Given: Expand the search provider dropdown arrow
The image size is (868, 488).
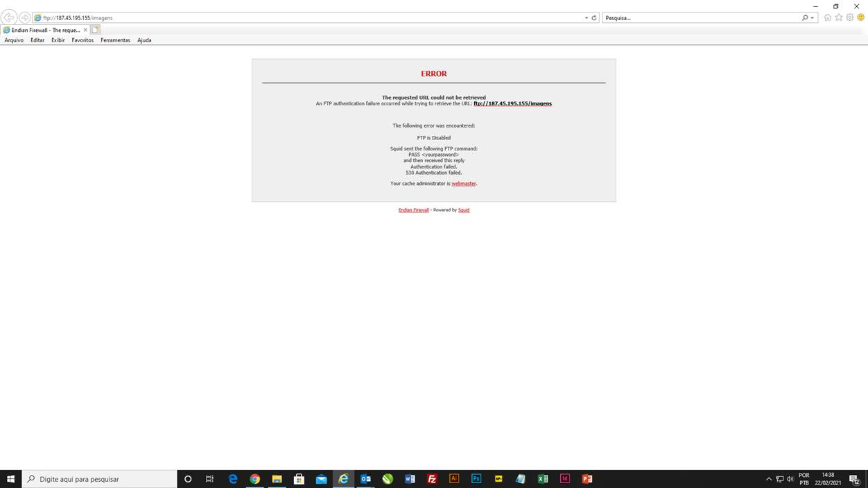Looking at the screenshot, I should (x=813, y=18).
